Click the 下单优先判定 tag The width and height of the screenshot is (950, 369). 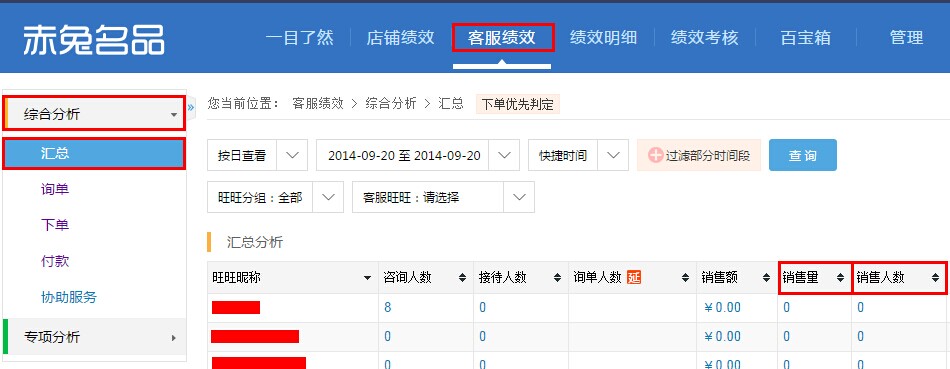[x=517, y=104]
